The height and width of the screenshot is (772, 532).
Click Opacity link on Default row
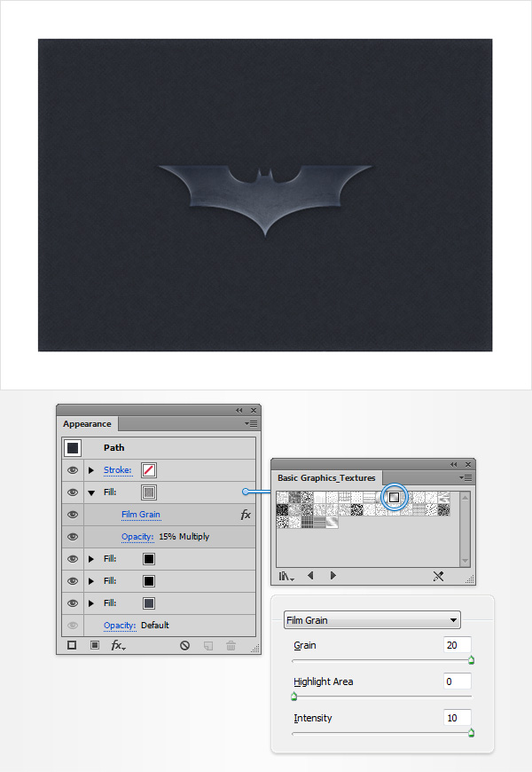coord(120,626)
